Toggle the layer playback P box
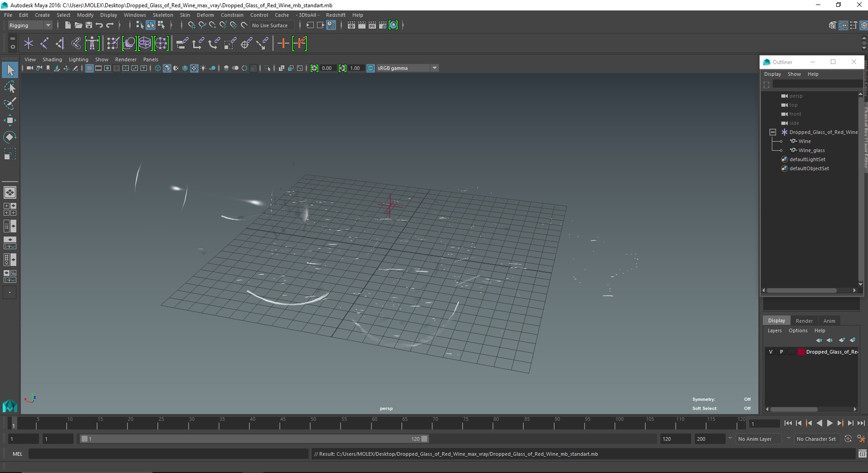 click(781, 352)
